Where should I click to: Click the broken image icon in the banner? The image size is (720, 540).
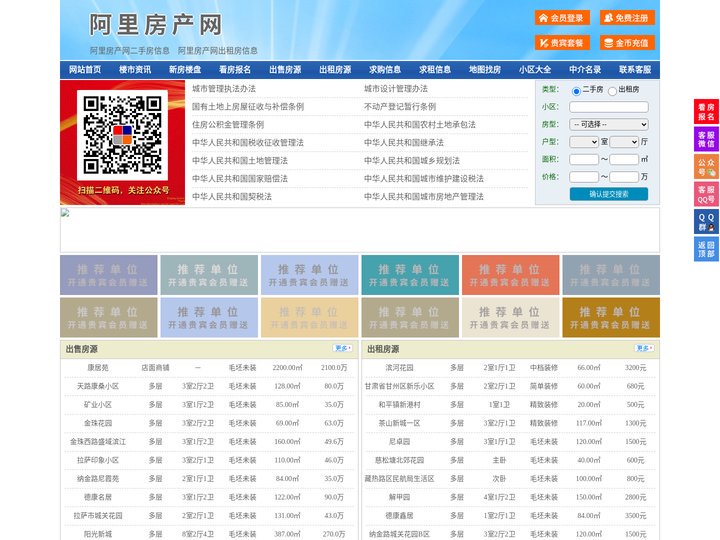point(65,212)
